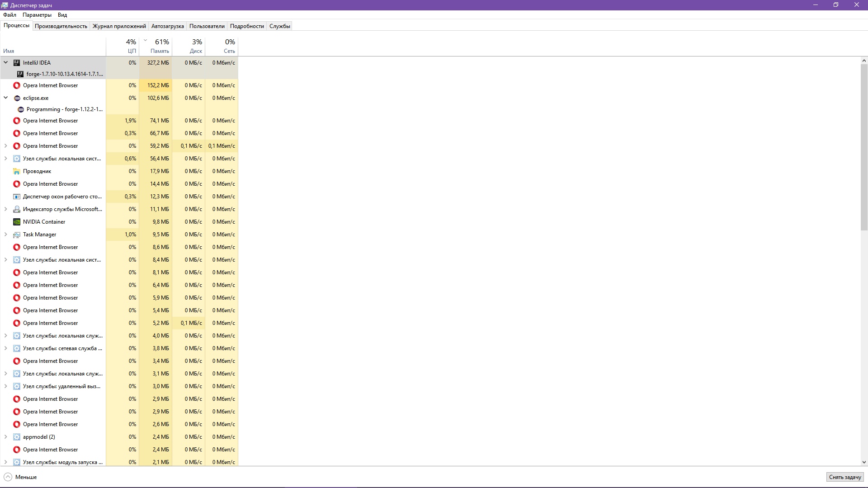Viewport: 868px width, 488px height.
Task: Click the IntelliJ IDEA process icon
Action: tap(17, 63)
